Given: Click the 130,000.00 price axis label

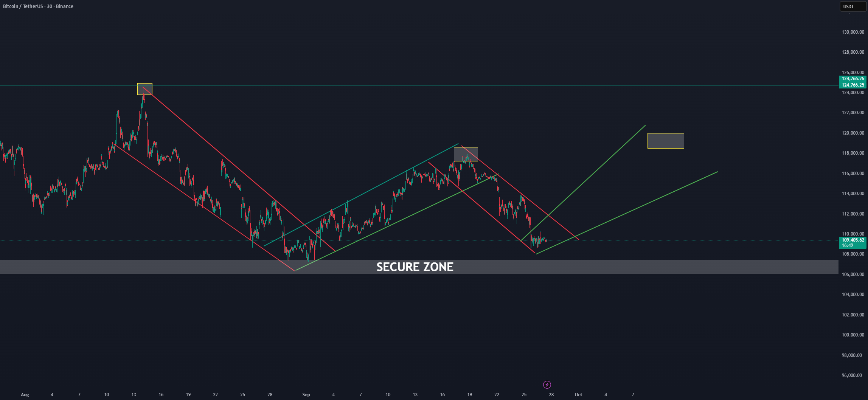Looking at the screenshot, I should [x=853, y=32].
